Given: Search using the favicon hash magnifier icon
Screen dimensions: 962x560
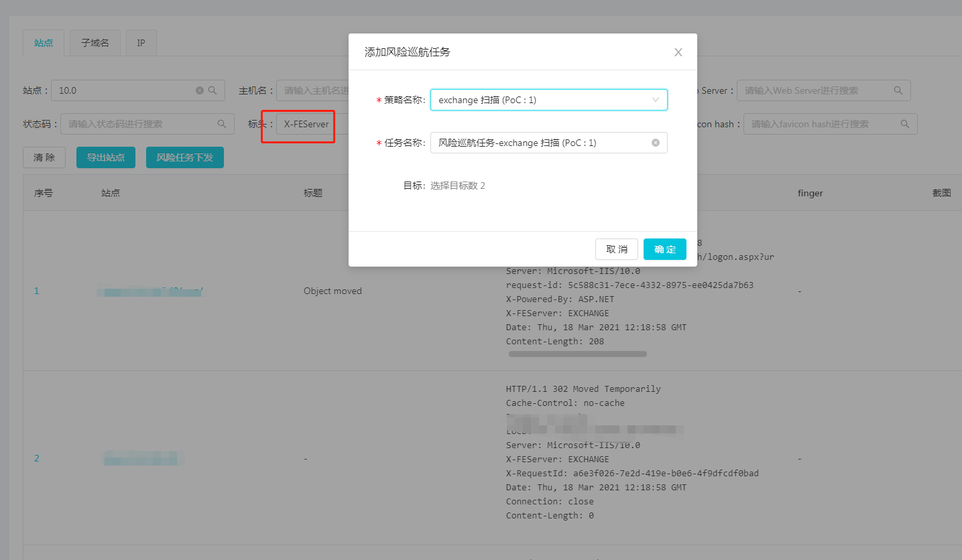Looking at the screenshot, I should click(905, 124).
